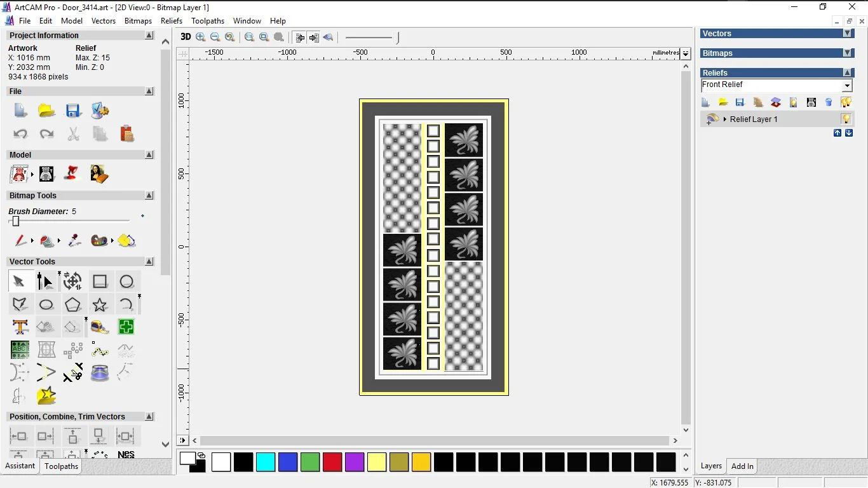The width and height of the screenshot is (868, 488).
Task: Expand the Vectors panel
Action: tap(847, 34)
